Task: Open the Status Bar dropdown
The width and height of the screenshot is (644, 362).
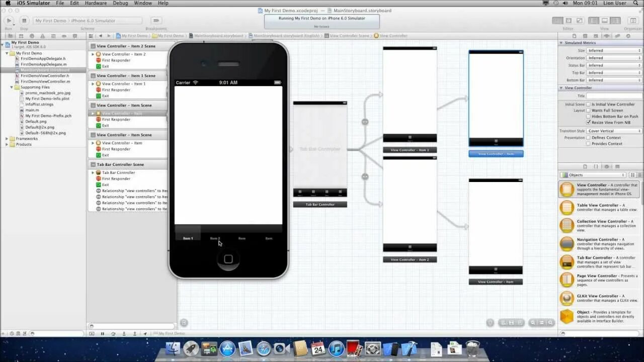Action: point(614,65)
